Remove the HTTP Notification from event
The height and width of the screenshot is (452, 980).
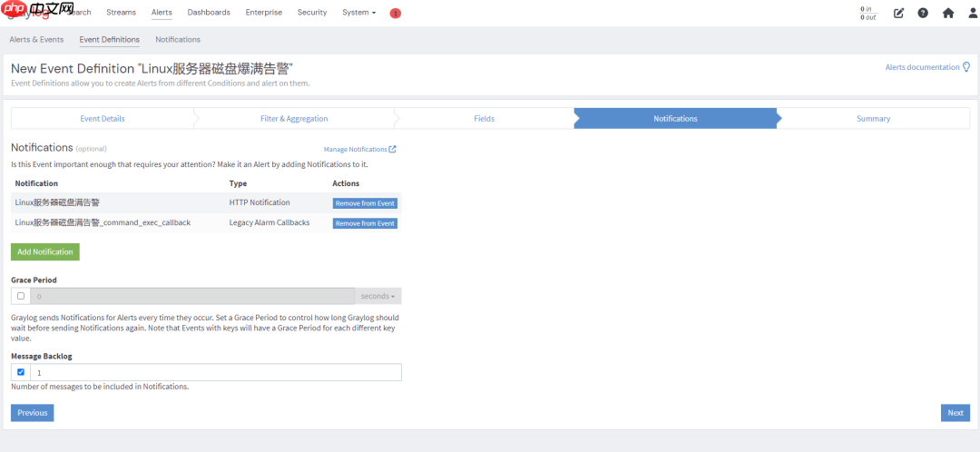[x=365, y=203]
